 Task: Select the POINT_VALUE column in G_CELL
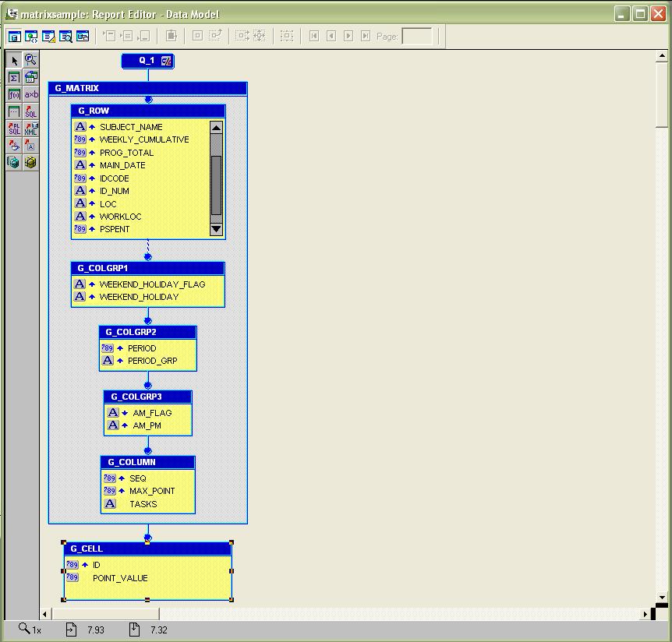click(120, 578)
